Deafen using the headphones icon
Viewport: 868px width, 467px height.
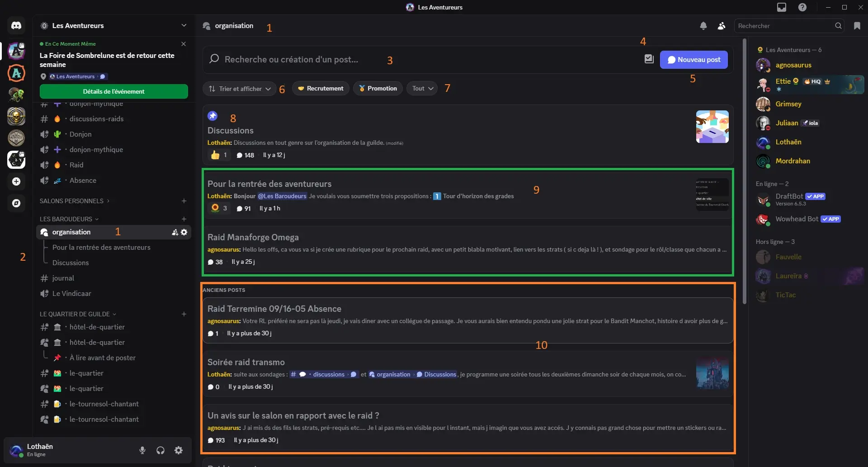(160, 450)
